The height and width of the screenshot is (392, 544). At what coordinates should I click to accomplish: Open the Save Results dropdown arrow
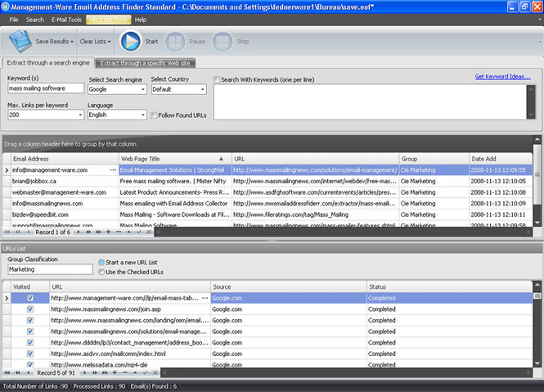(x=72, y=42)
